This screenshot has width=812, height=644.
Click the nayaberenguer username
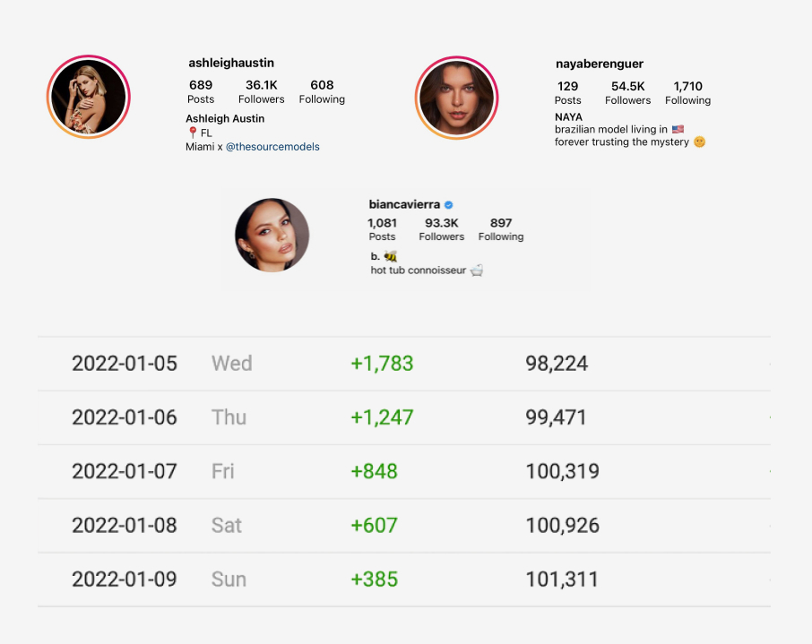600,64
